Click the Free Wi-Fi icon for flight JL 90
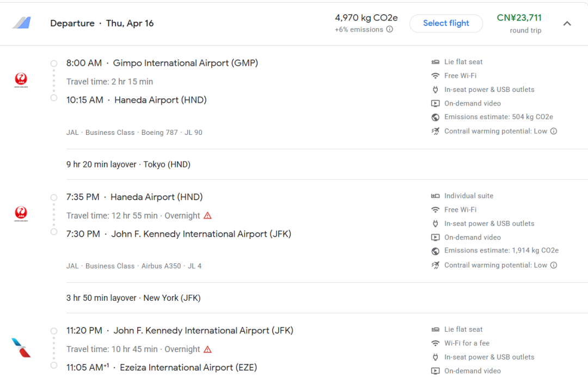Image resolution: width=588 pixels, height=377 pixels. click(x=436, y=76)
